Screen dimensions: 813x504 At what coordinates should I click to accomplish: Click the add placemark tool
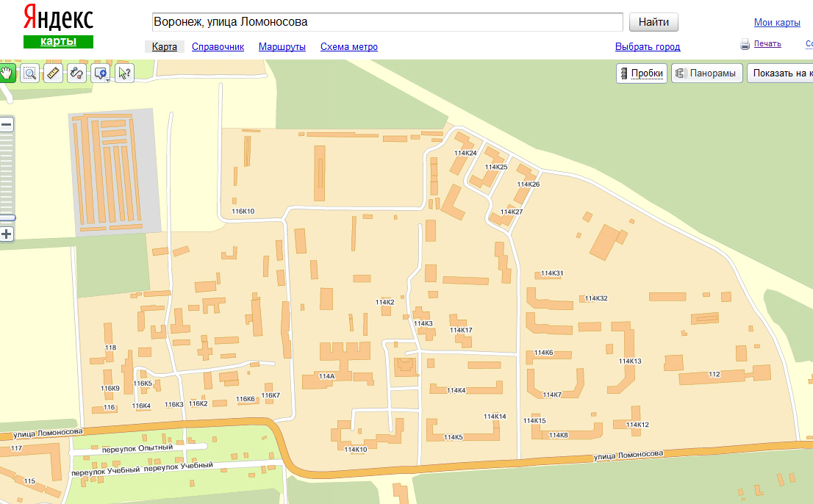(99, 73)
